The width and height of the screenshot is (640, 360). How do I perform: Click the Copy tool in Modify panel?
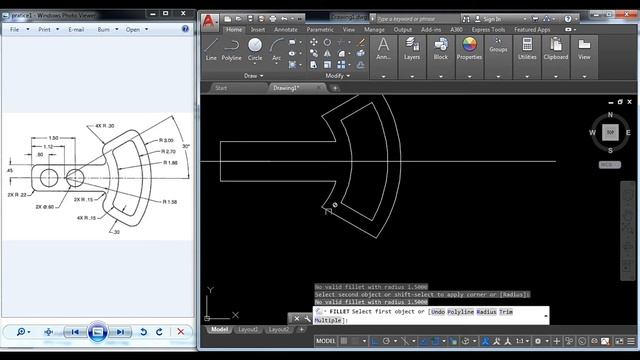313,53
